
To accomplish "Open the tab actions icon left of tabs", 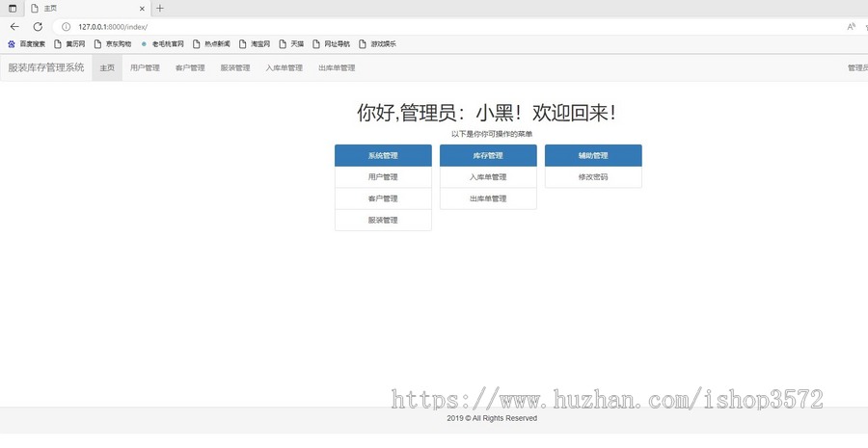I will pos(13,9).
